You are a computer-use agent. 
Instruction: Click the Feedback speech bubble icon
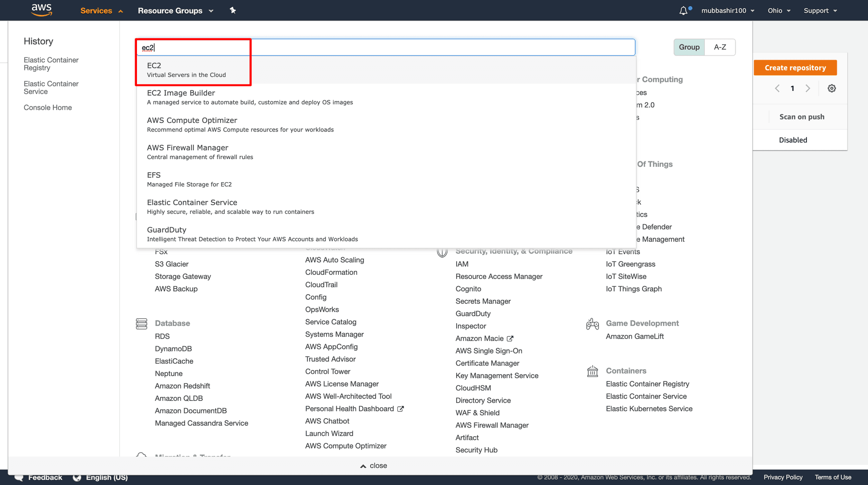19,478
